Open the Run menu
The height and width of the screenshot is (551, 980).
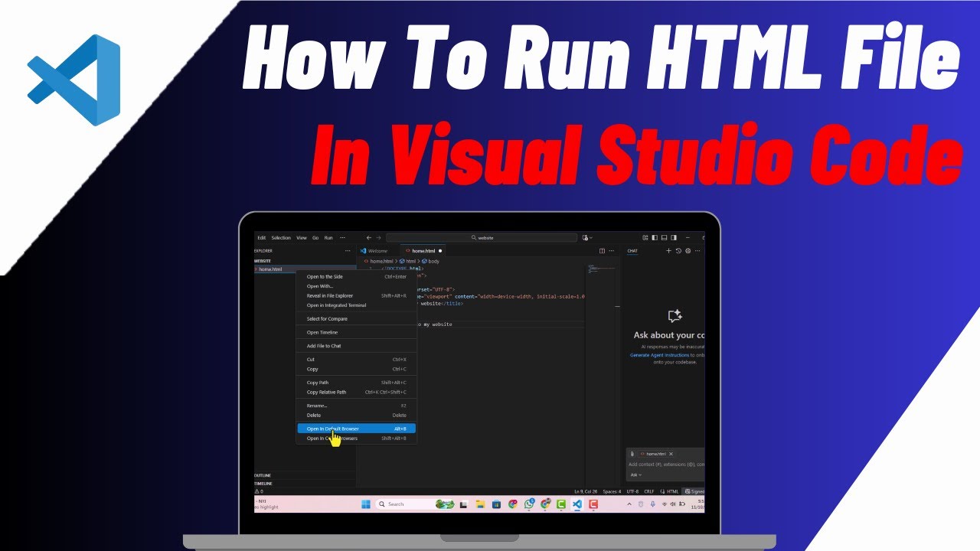328,238
